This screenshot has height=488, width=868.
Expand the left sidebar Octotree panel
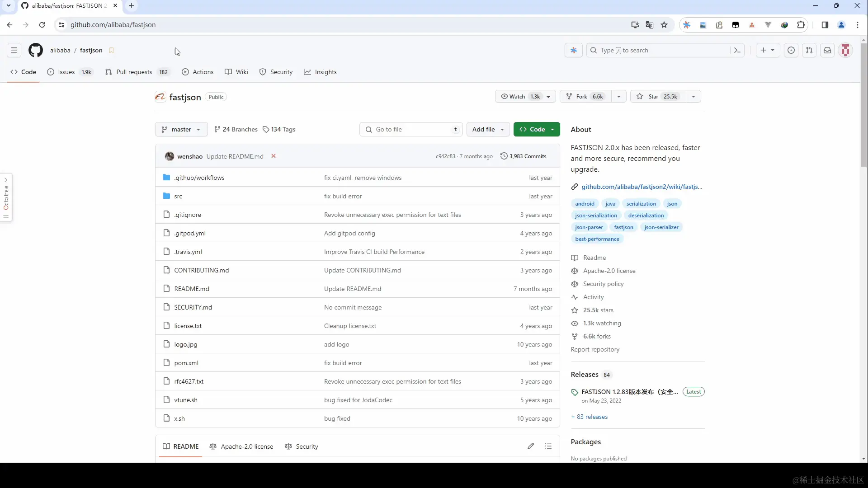click(6, 179)
